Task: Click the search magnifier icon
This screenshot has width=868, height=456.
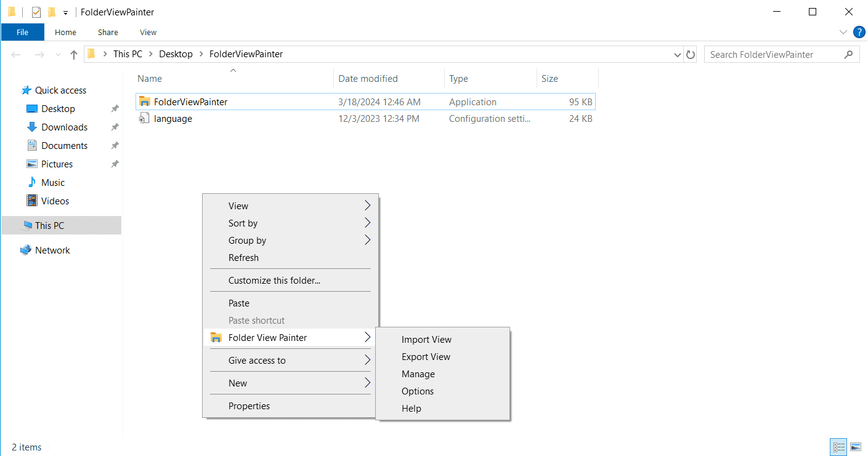Action: point(848,55)
